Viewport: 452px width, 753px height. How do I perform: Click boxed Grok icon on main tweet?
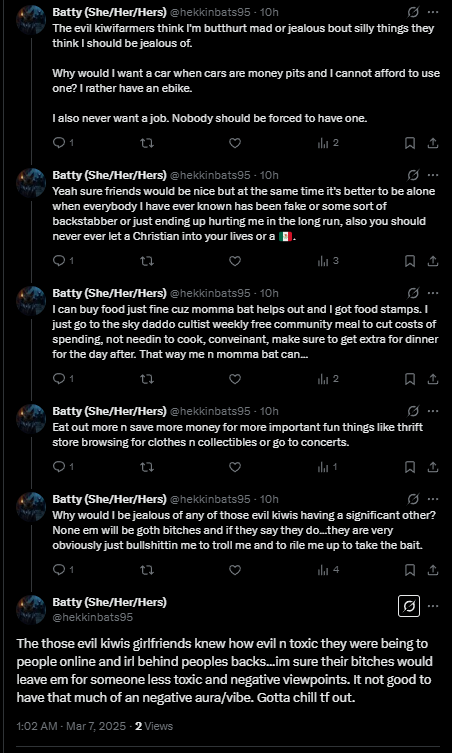pos(409,606)
